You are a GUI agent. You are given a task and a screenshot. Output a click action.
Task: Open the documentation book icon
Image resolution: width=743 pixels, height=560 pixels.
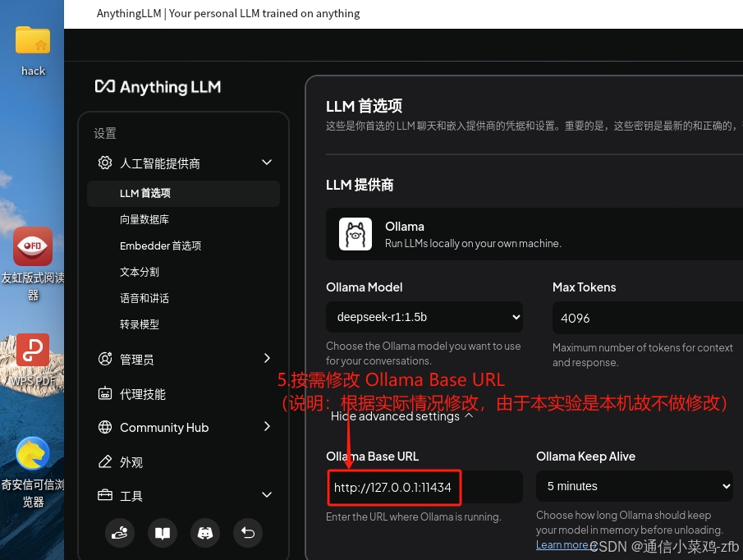(x=163, y=533)
